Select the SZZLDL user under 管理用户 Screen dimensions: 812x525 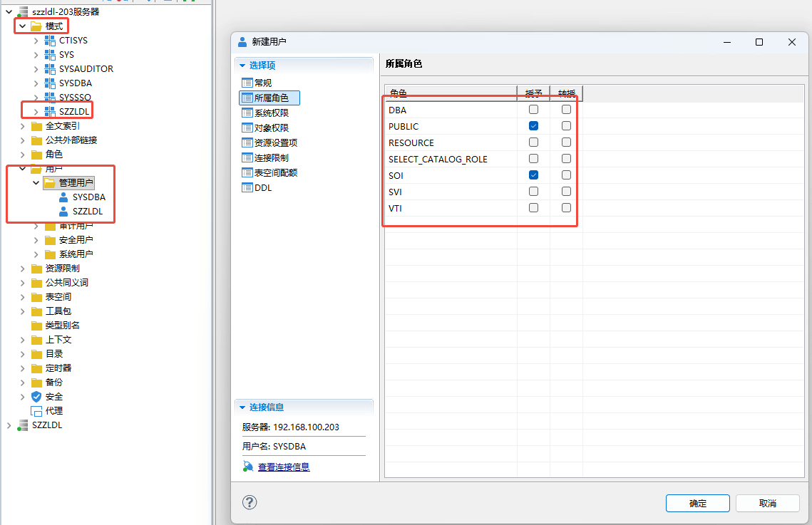(87, 212)
